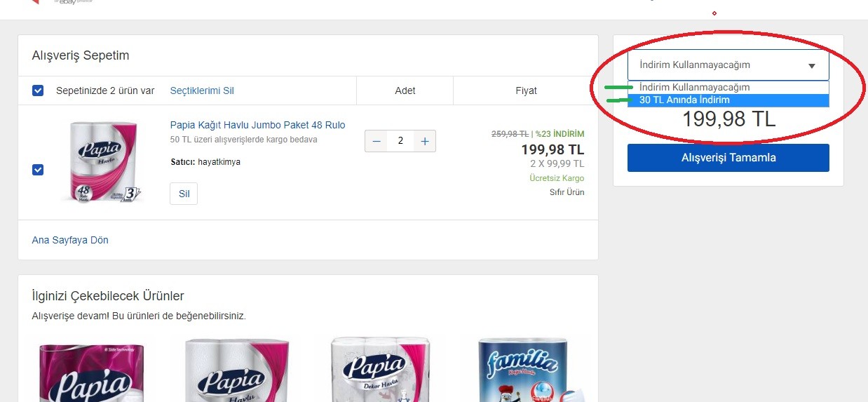This screenshot has height=402, width=868.
Task: Click the seller name "hayatkimya"
Action: coord(218,162)
